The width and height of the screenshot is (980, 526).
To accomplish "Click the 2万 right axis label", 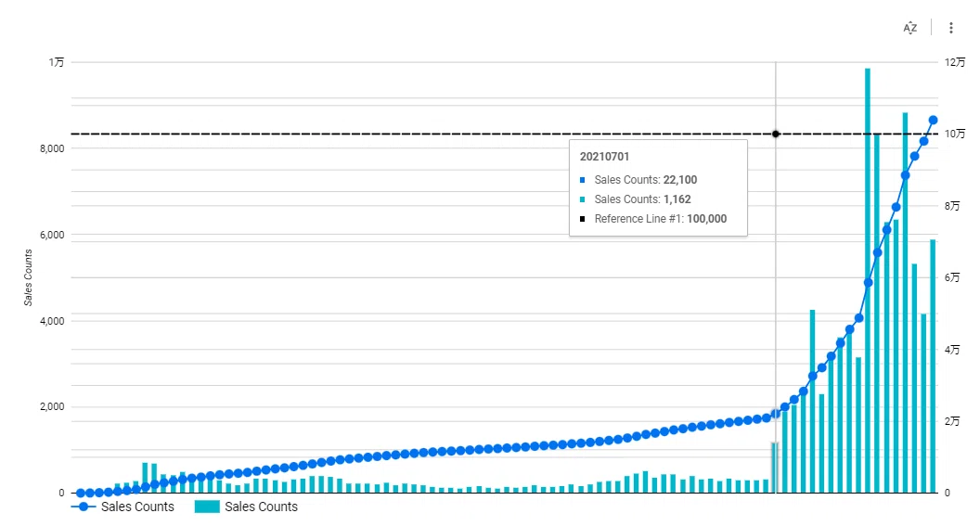I will (x=952, y=421).
